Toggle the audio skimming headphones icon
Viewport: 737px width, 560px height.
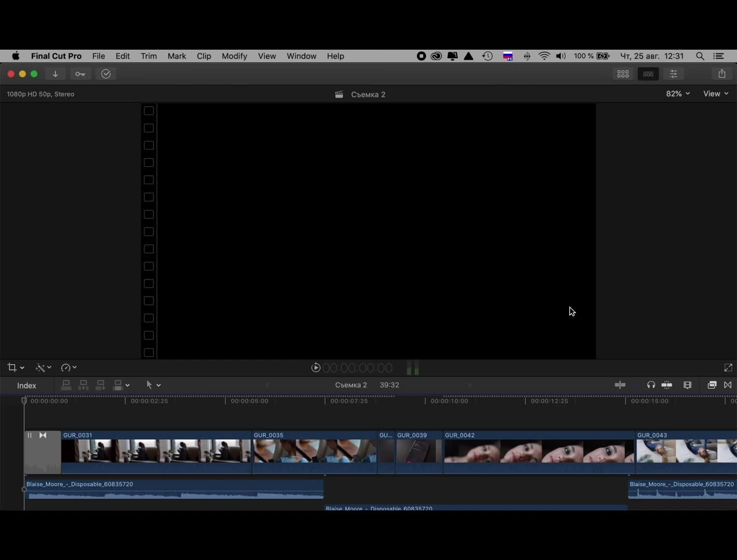[651, 385]
